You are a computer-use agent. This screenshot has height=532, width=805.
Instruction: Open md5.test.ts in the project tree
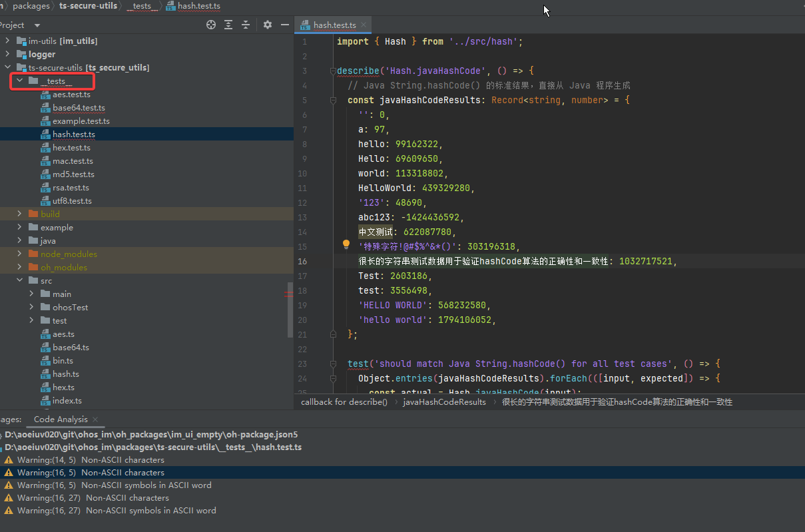coord(73,174)
